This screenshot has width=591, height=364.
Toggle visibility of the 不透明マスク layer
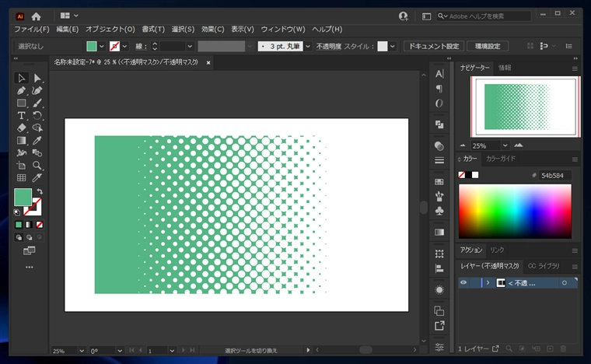click(463, 282)
